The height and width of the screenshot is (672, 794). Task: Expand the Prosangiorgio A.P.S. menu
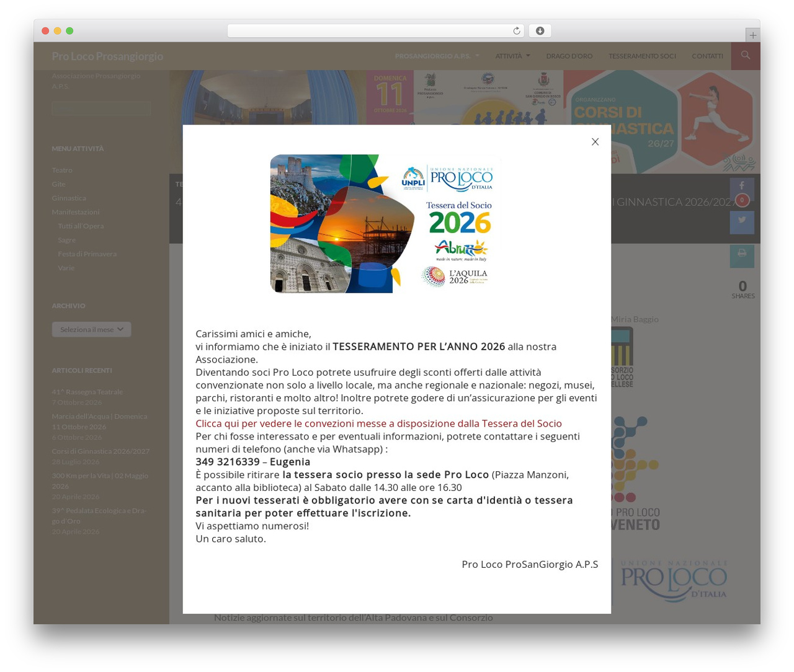[437, 56]
